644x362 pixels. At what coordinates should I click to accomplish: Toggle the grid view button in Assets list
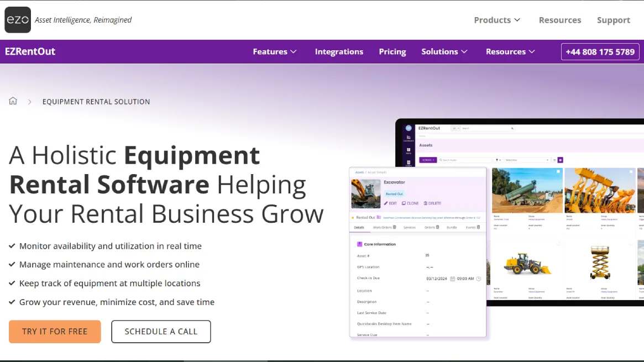pos(561,160)
